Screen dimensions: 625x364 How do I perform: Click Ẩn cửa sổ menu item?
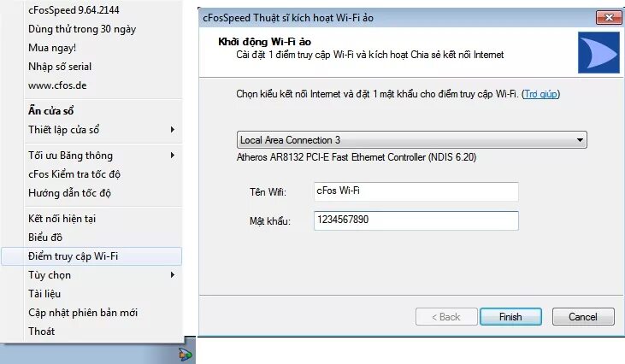coord(91,111)
